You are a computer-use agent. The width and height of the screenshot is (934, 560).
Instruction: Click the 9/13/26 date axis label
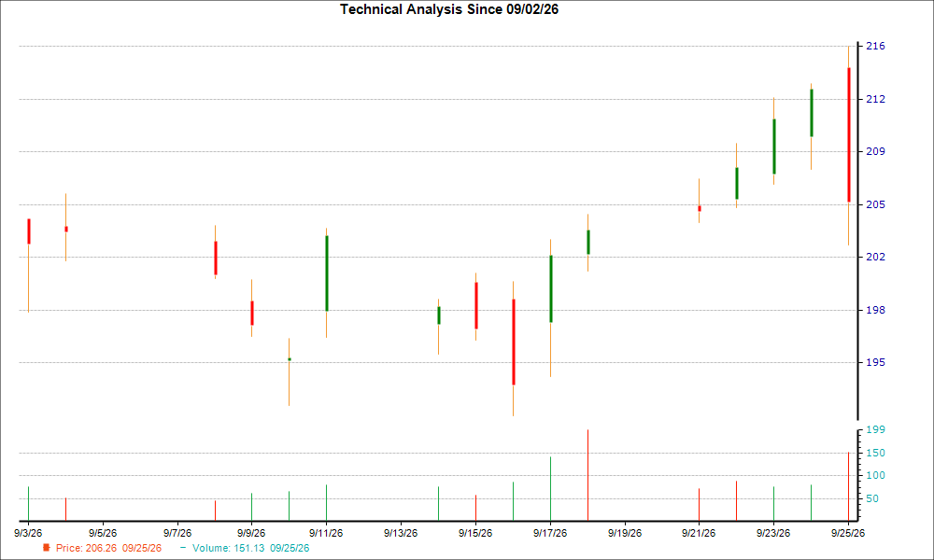point(401,533)
